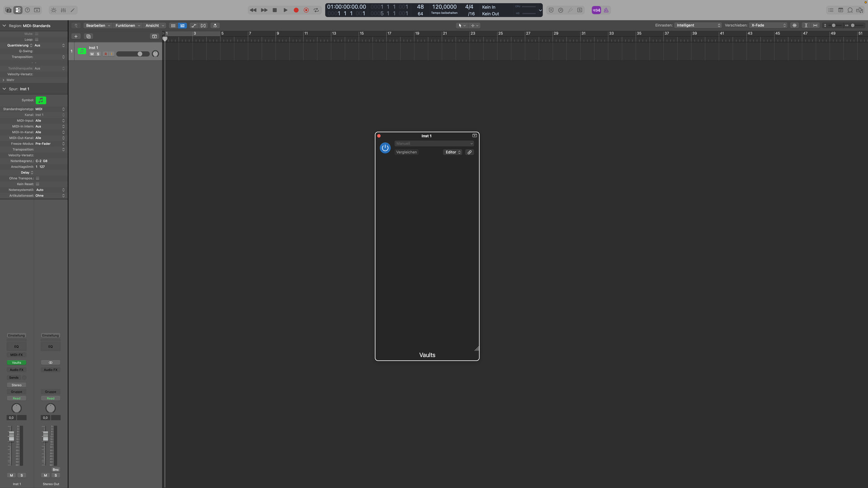
Task: Open the Mixer via toolbar icon
Action: pos(63,10)
